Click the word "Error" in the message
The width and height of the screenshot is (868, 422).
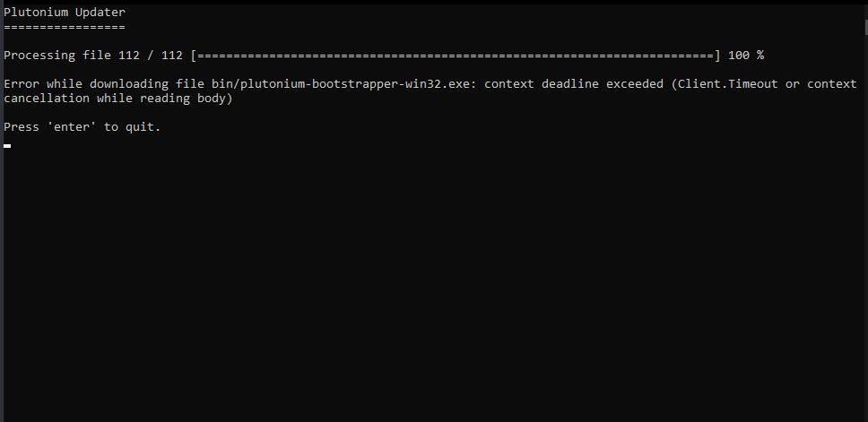pyautogui.click(x=22, y=84)
